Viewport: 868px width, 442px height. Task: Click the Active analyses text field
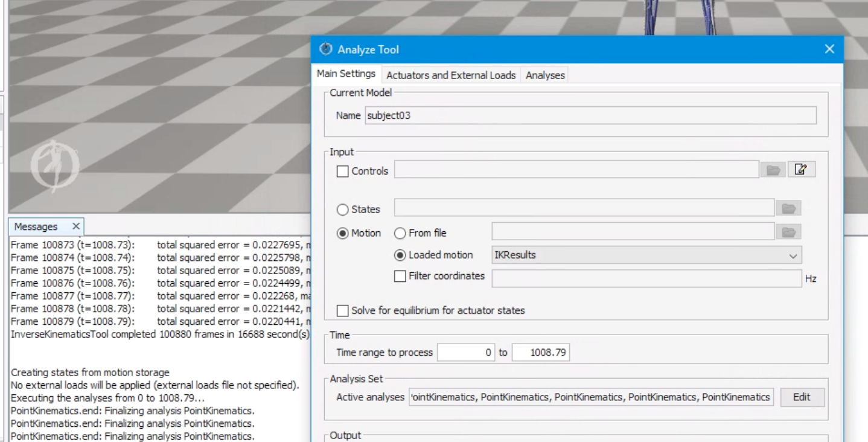[x=592, y=397]
